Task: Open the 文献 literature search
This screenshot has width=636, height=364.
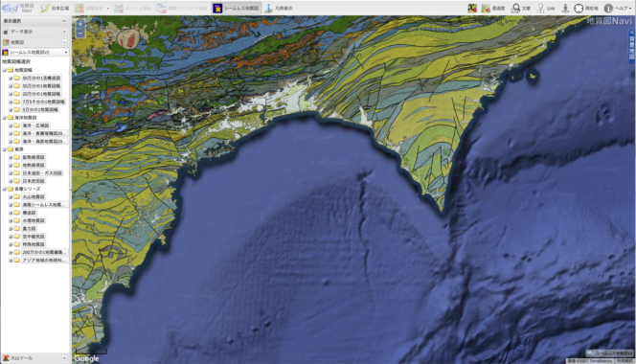Action: click(521, 8)
